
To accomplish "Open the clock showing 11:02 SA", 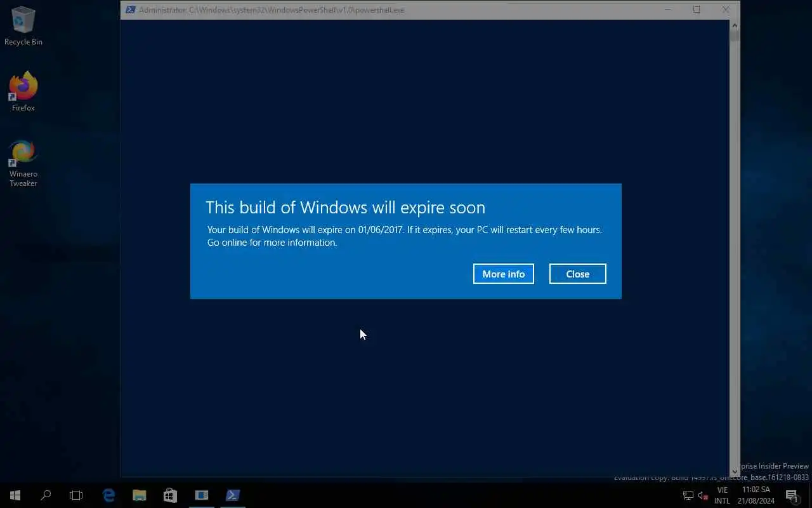I will [x=756, y=495].
